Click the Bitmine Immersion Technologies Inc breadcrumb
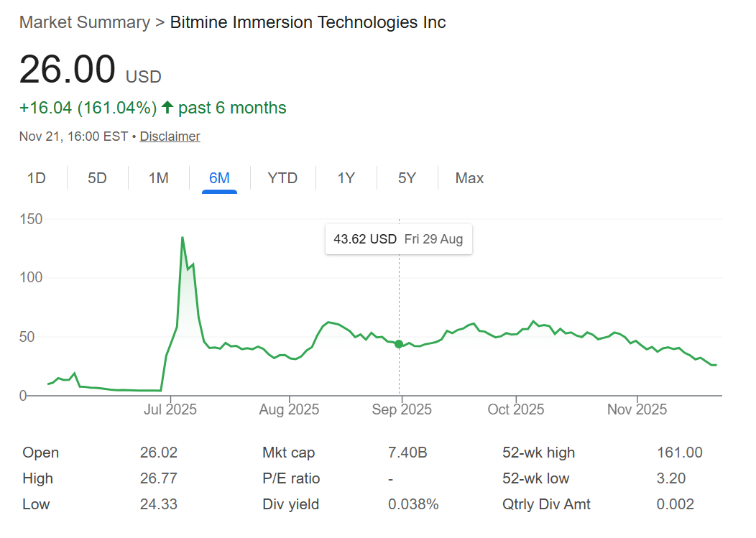 pyautogui.click(x=307, y=22)
